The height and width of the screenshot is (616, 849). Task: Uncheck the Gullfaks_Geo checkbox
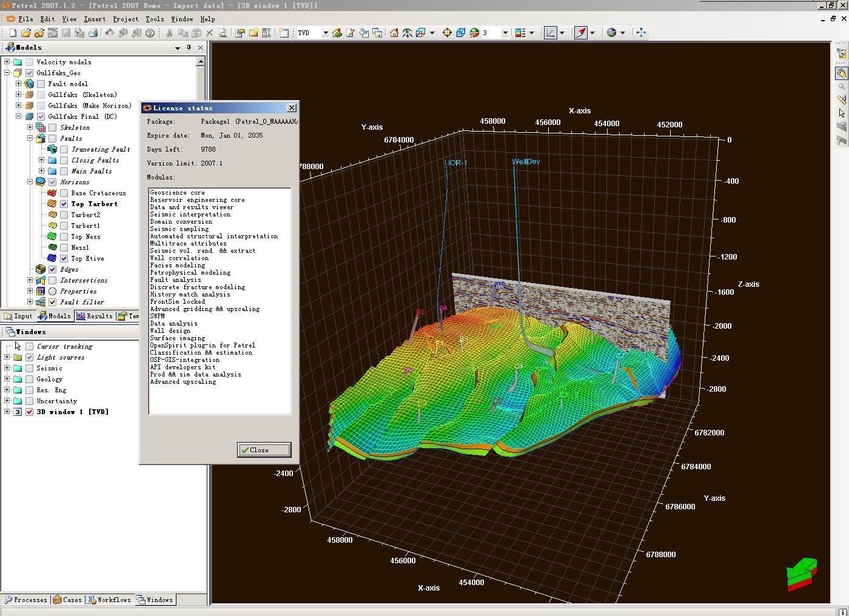(x=29, y=73)
